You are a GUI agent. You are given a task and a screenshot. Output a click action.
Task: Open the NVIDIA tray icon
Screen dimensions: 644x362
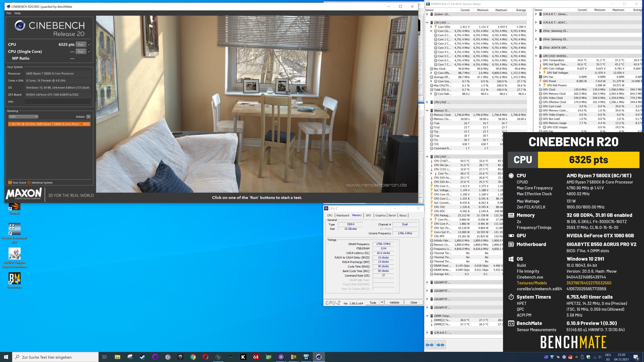tap(576, 357)
